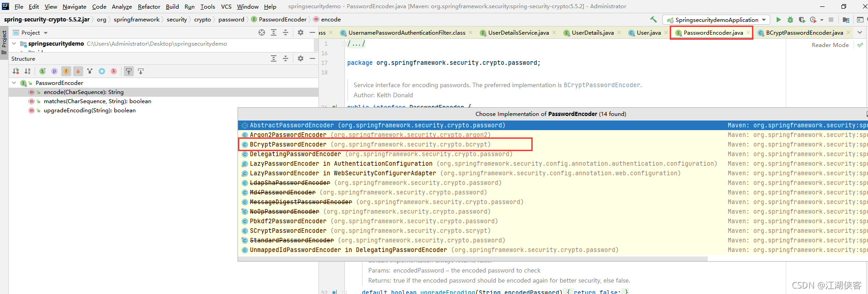Start debugging with the bug icon

point(790,20)
